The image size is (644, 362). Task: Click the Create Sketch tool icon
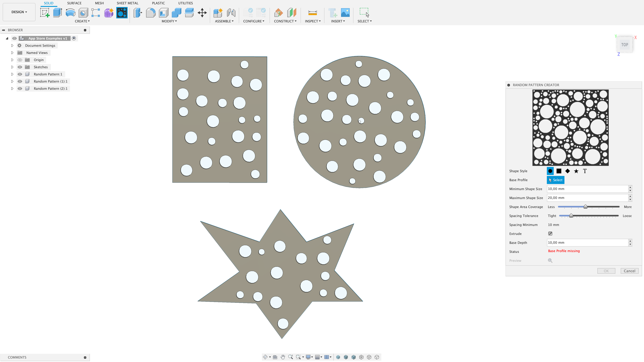click(x=45, y=13)
